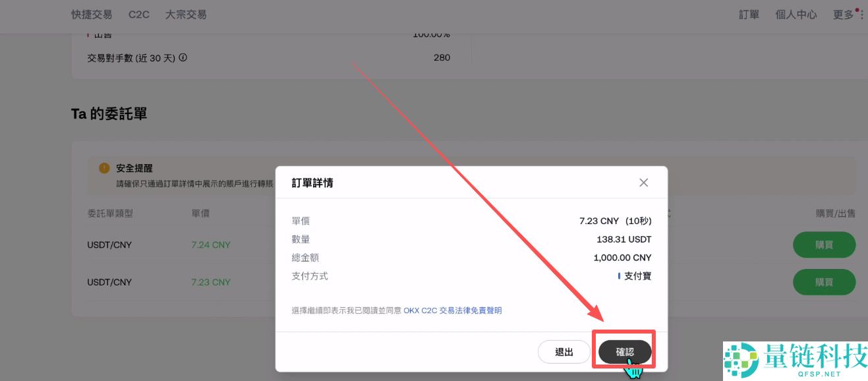Click 購買 on the 7.24 CNY listing
The image size is (868, 381).
(824, 245)
